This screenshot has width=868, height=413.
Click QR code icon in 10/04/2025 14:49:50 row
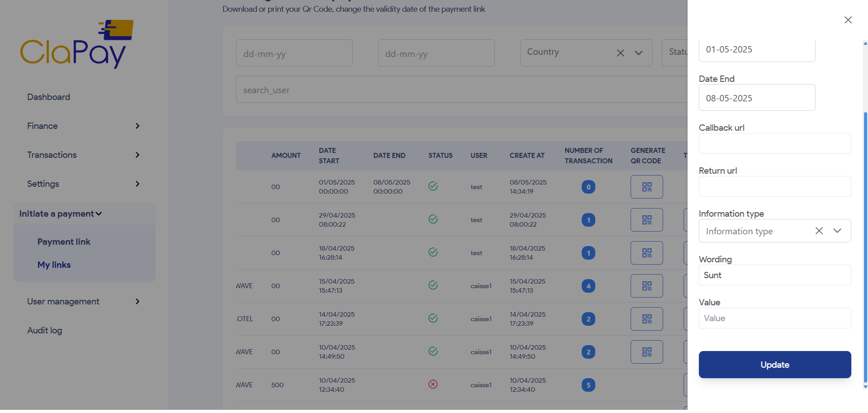(x=646, y=352)
